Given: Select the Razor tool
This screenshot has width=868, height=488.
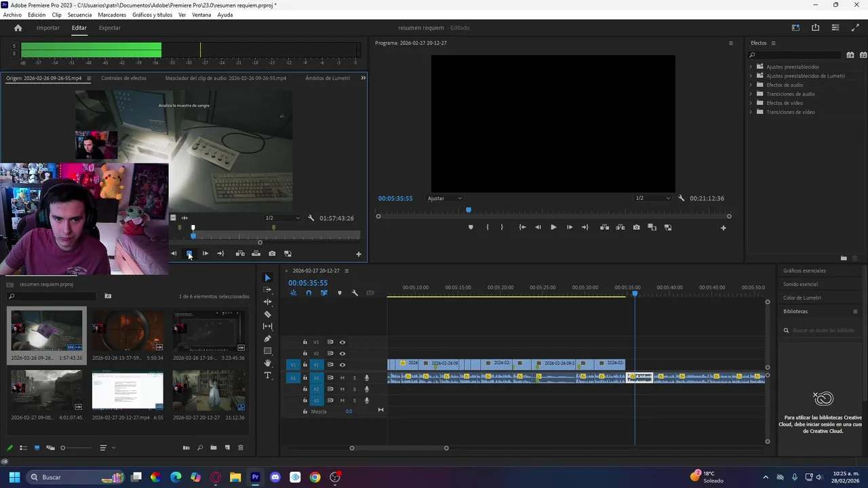Looking at the screenshot, I should (267, 314).
